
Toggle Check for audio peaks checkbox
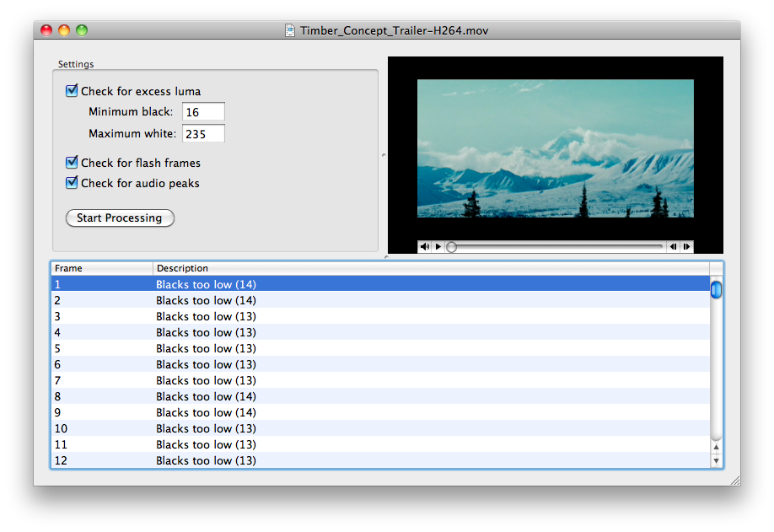click(x=72, y=183)
